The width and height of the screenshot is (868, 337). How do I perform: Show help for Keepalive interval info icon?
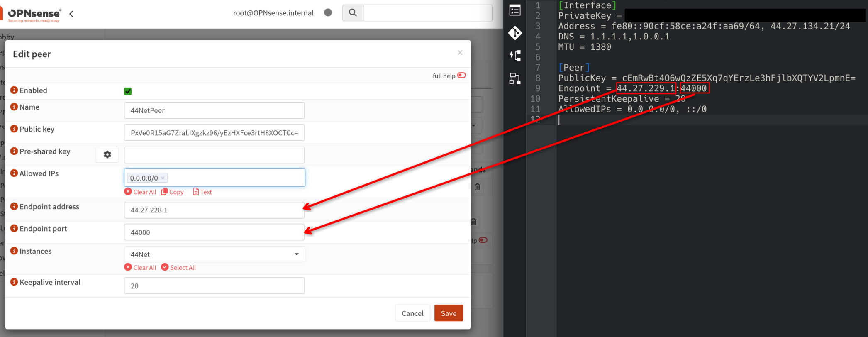[14, 282]
